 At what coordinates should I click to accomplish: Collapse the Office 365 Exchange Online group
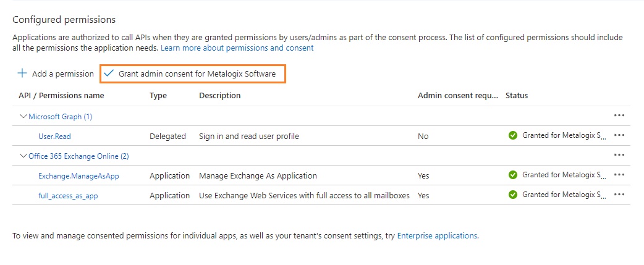click(x=23, y=156)
